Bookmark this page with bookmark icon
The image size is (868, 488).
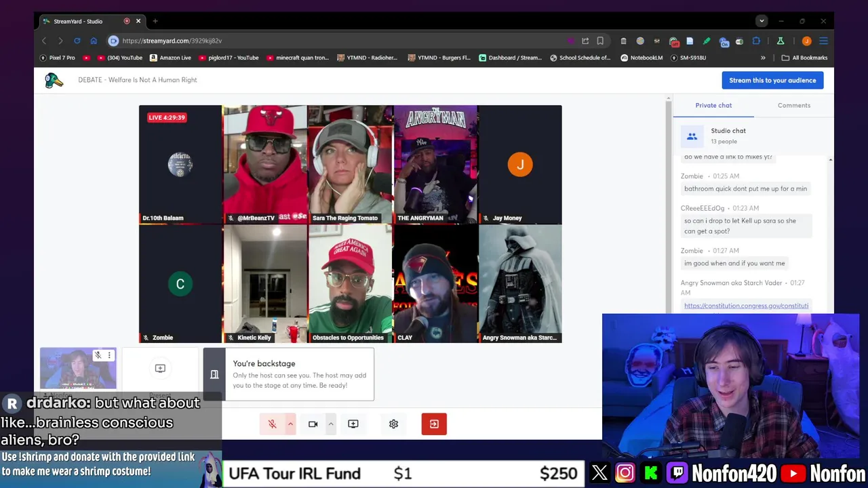(600, 41)
